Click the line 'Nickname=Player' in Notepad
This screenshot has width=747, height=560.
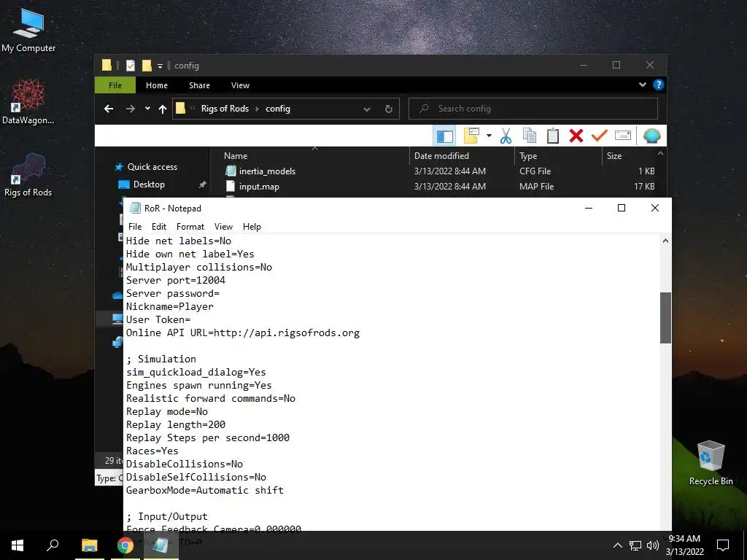tap(169, 307)
